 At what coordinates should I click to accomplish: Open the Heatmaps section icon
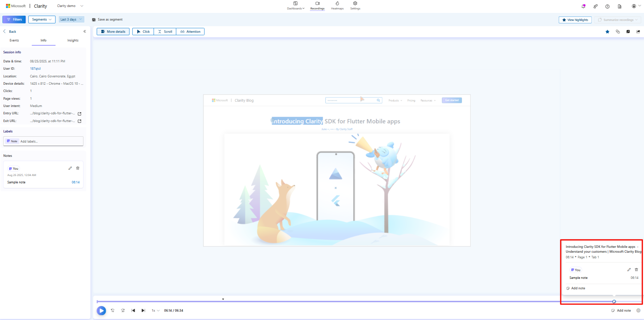tap(337, 6)
